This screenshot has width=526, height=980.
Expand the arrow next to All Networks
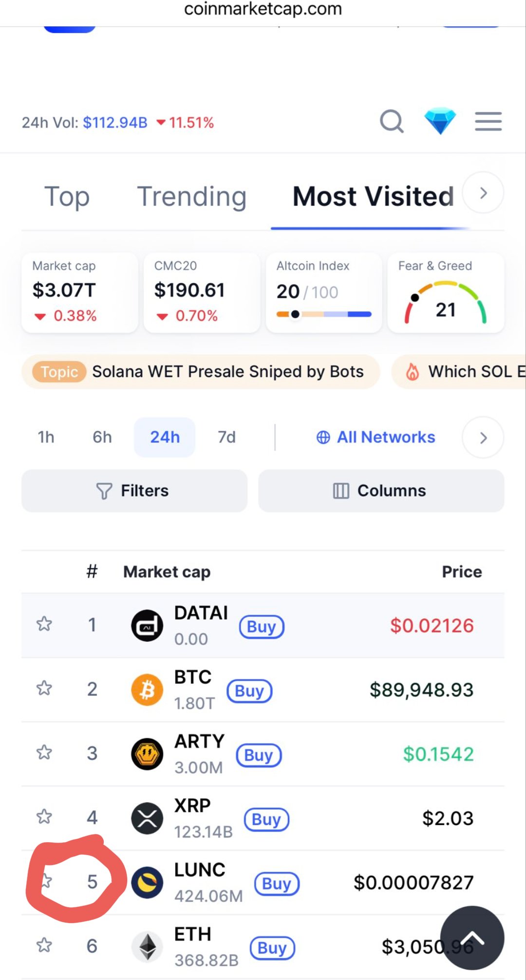point(483,438)
